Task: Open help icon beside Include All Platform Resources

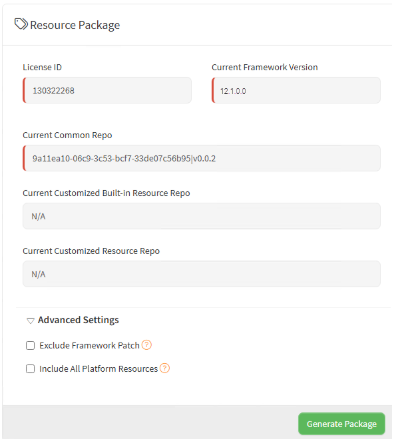Action: point(165,368)
